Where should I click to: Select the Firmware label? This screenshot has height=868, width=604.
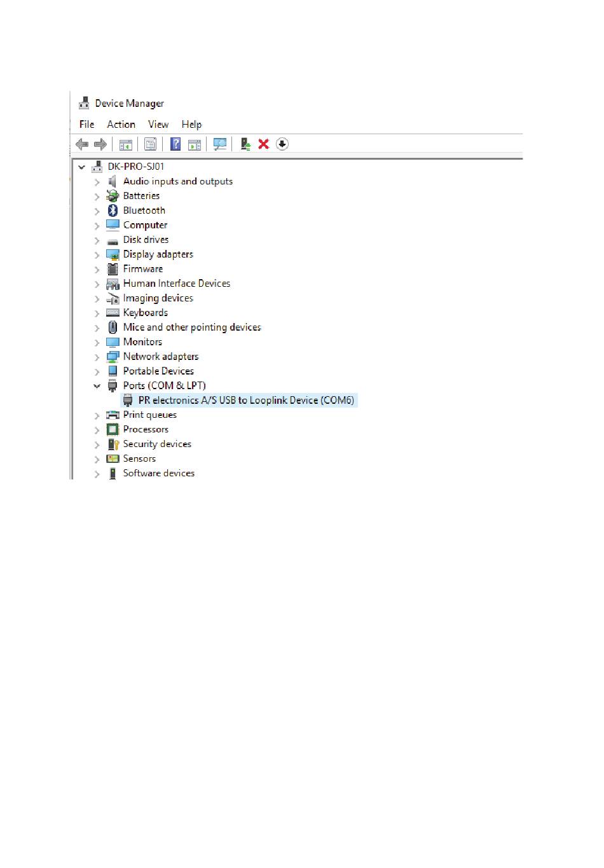point(142,269)
